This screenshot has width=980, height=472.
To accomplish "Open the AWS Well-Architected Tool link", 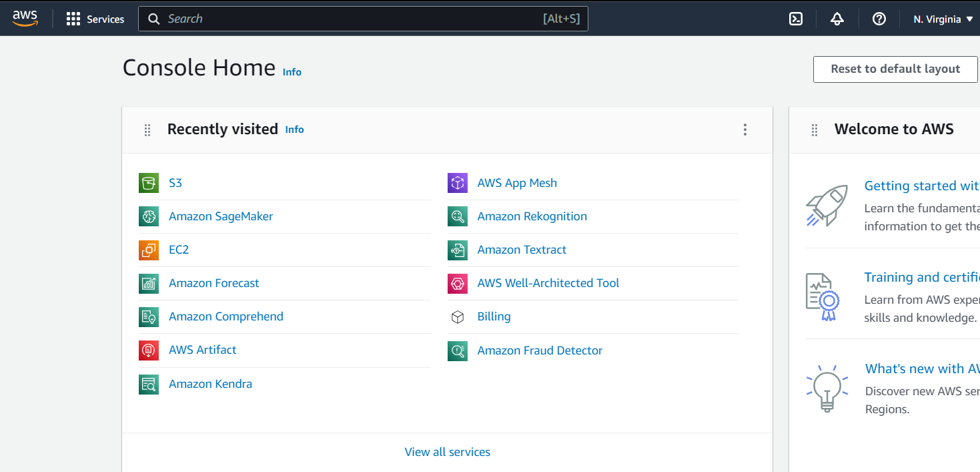I will click(548, 283).
